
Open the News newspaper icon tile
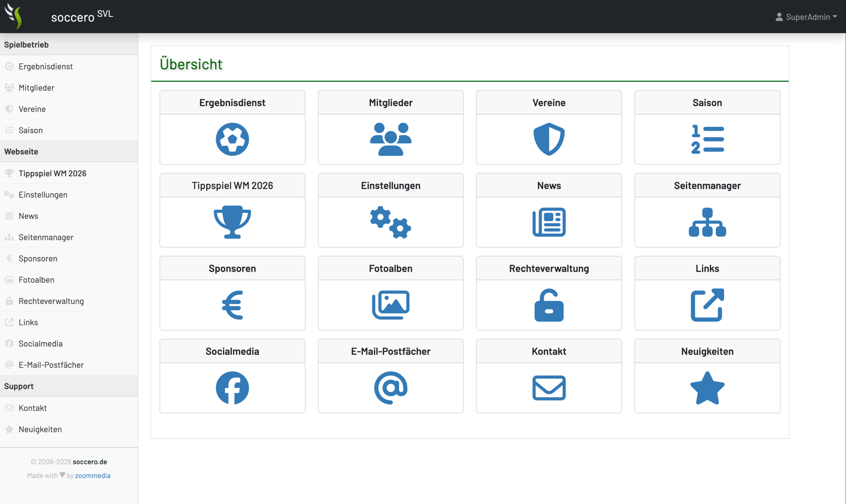click(x=549, y=222)
